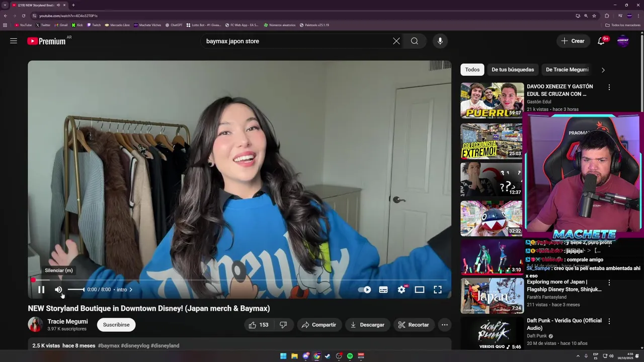Open Daft Punk Veridis Quo video title
The width and height of the screenshot is (644, 362).
click(564, 324)
